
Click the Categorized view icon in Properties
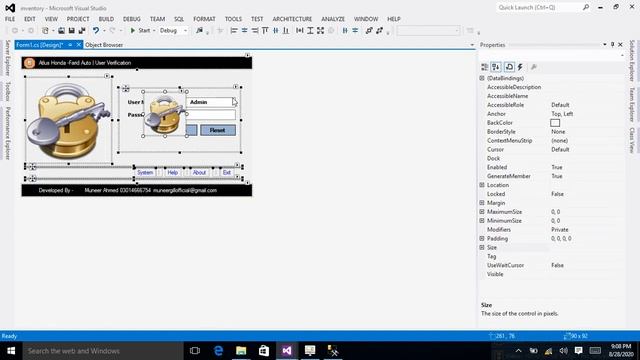tap(484, 67)
